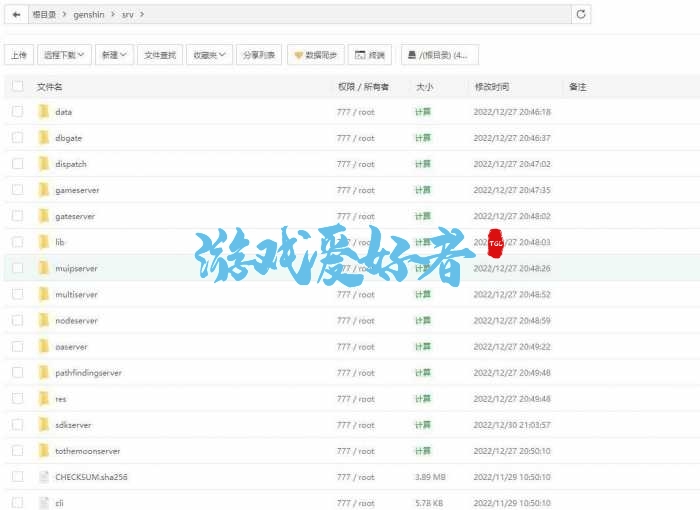
Task: Click the 备注 column header
Action: (578, 87)
